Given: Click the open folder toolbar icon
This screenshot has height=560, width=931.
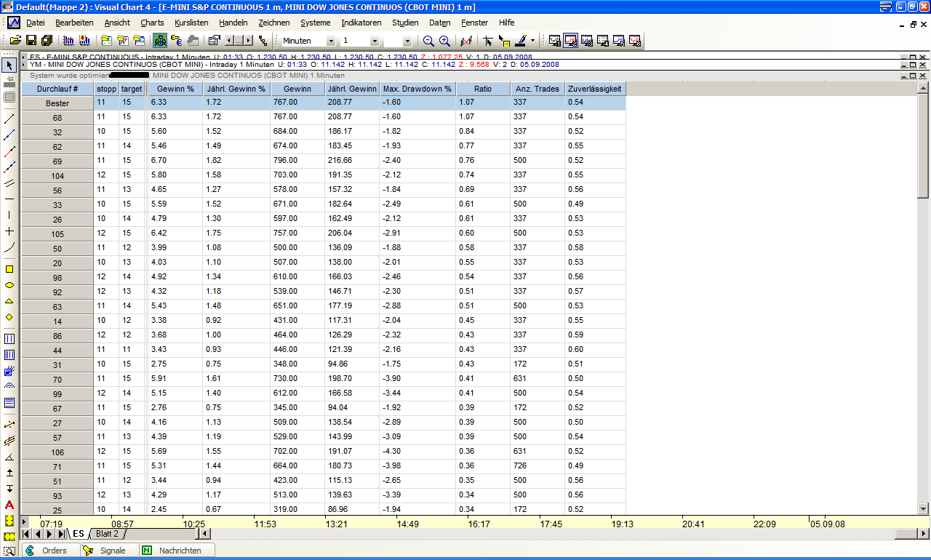Looking at the screenshot, I should (x=15, y=41).
